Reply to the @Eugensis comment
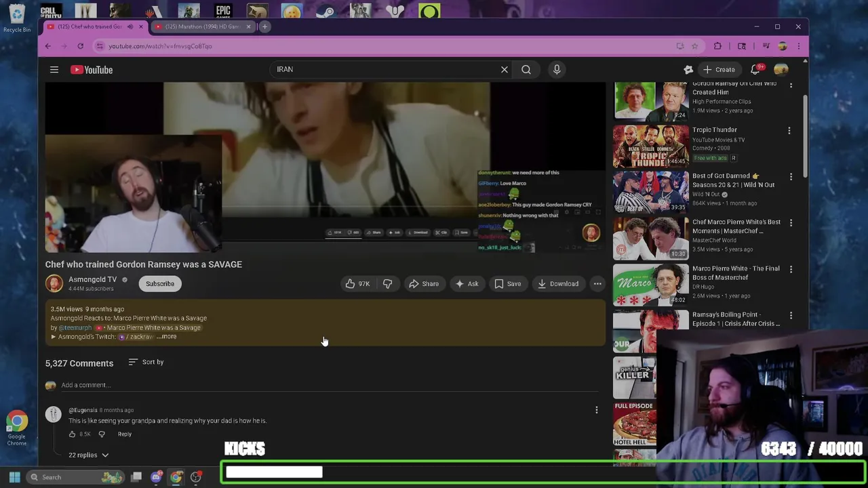The height and width of the screenshot is (488, 868). [125, 434]
